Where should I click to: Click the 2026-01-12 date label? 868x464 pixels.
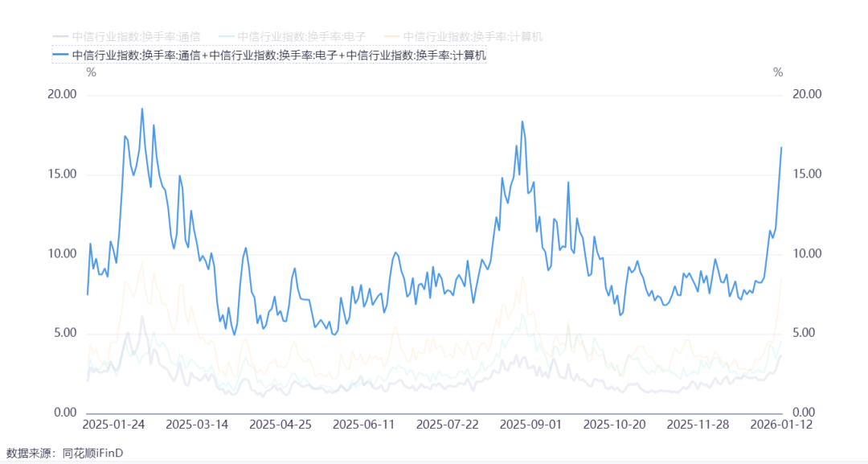(781, 425)
